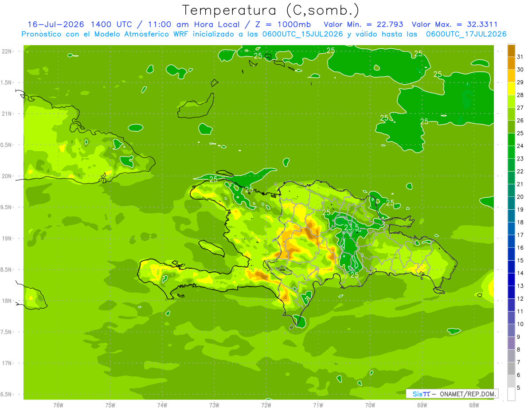Click the "Z = 1000mb" level text

click(283, 24)
